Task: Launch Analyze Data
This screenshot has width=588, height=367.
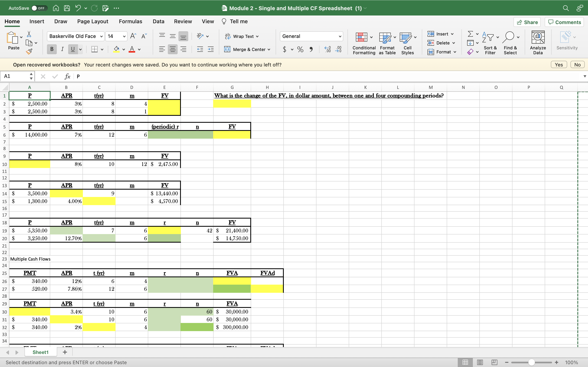Action: tap(538, 42)
